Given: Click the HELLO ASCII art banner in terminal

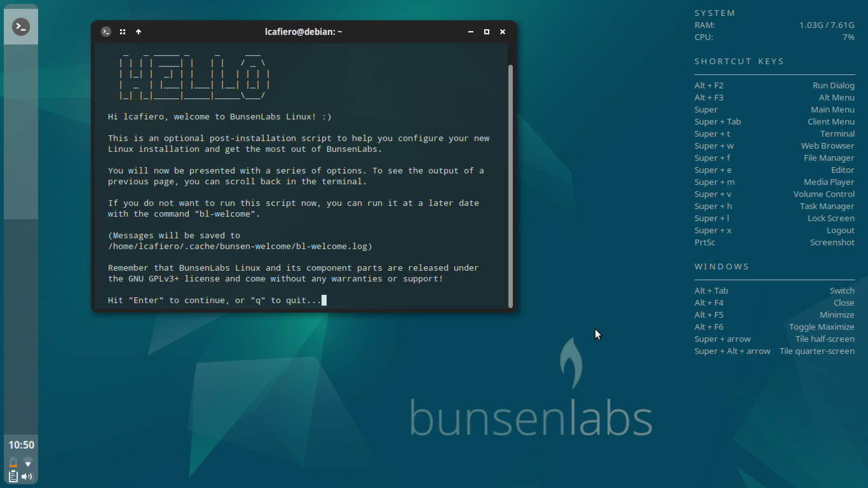Looking at the screenshot, I should 195,76.
